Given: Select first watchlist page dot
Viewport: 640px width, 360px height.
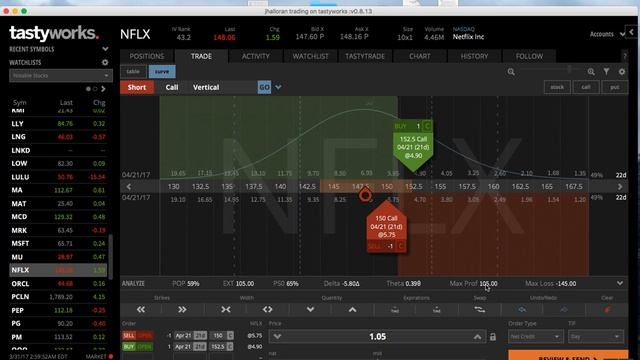Looking at the screenshot, I should pyautogui.click(x=88, y=89).
